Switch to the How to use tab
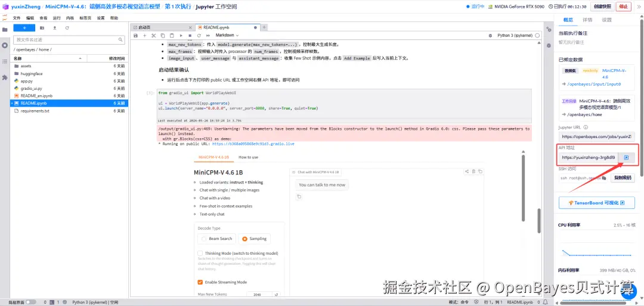This screenshot has height=306, width=644. click(248, 157)
